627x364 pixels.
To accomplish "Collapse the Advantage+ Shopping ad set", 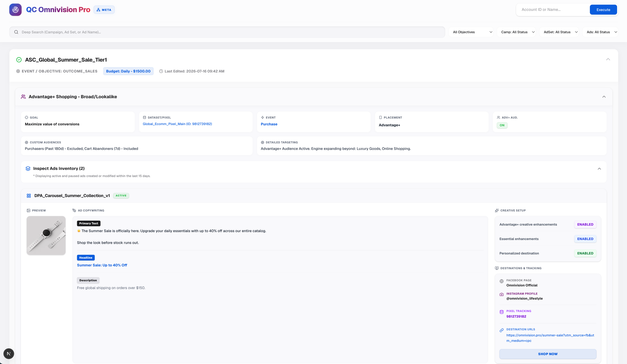I will [604, 97].
